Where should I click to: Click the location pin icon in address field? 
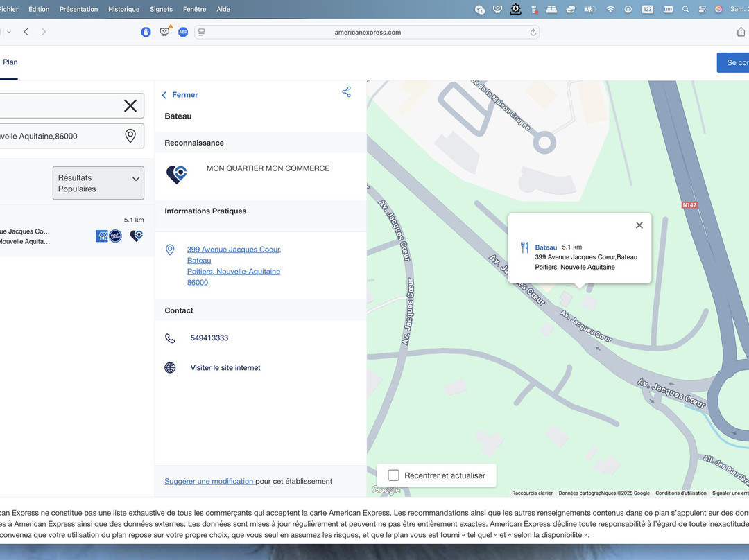(x=130, y=136)
